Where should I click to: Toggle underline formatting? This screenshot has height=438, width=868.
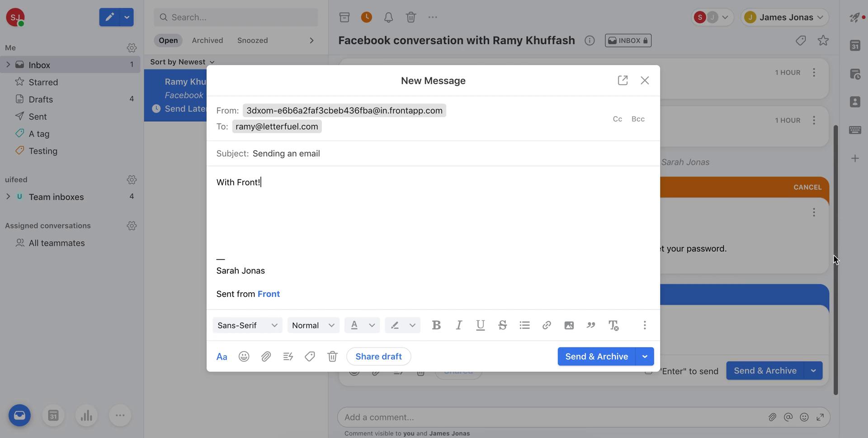(481, 325)
